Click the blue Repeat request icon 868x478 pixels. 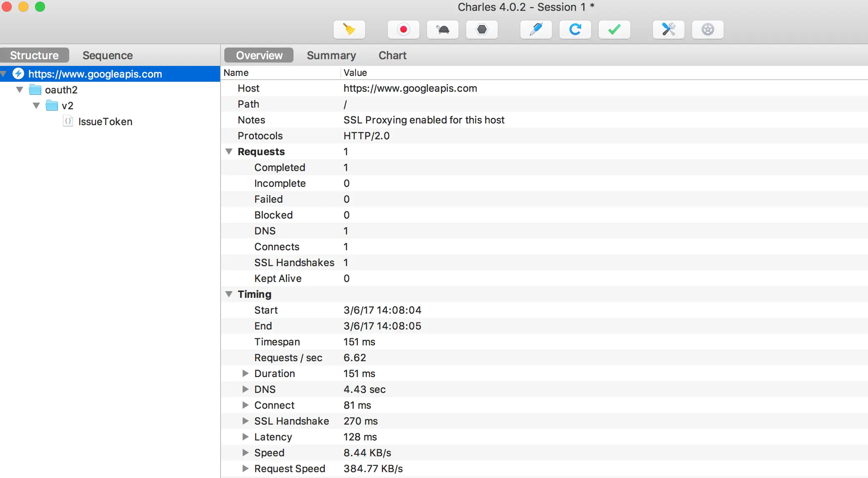(575, 30)
